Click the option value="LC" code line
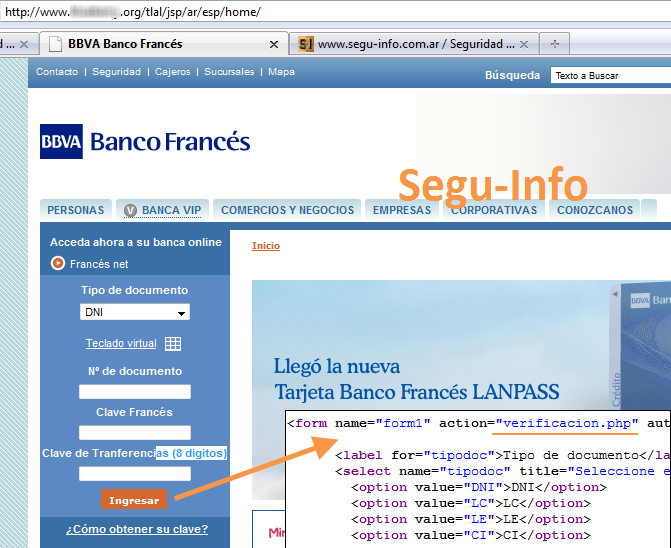Screen dimensions: 671x548 click(x=471, y=503)
